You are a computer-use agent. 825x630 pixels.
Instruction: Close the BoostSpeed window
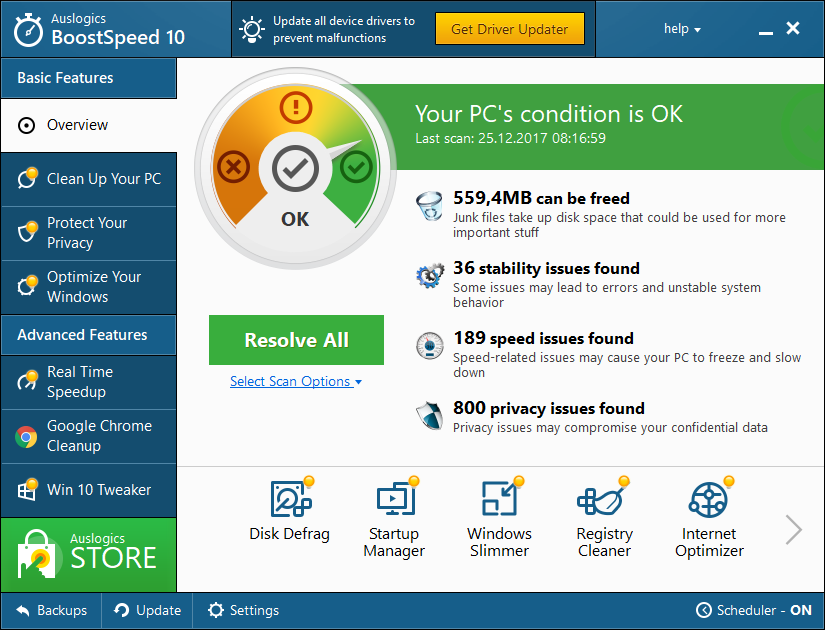point(793,28)
